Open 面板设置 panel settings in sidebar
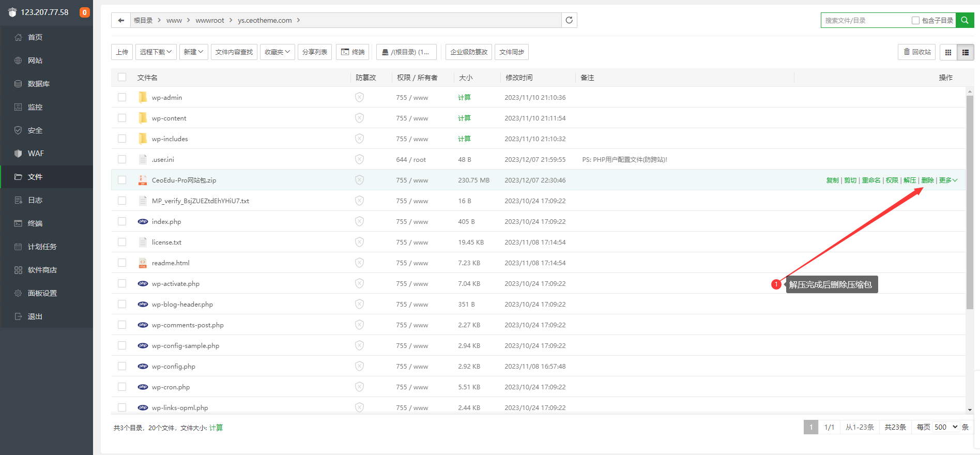Screen dimensions: 980x455 pyautogui.click(x=47, y=293)
